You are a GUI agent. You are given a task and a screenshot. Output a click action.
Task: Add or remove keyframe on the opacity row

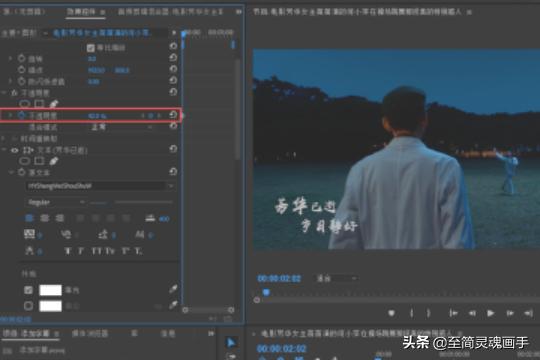(150, 116)
